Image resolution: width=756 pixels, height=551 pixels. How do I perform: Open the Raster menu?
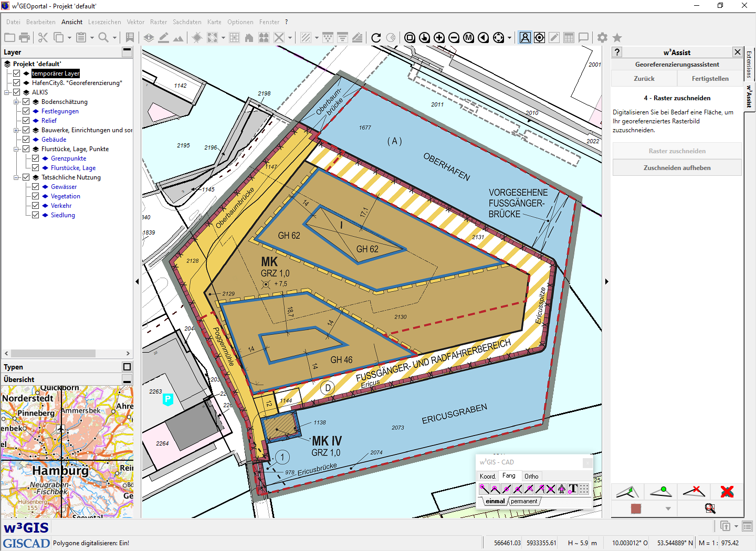[159, 22]
